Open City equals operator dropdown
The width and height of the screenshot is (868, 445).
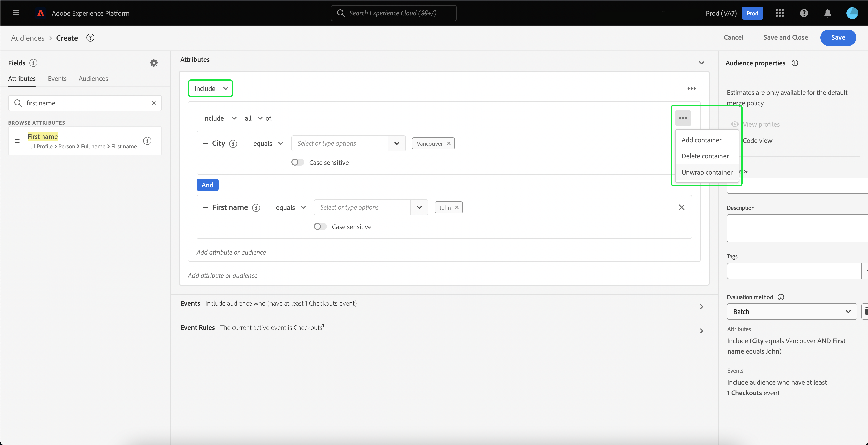(x=268, y=143)
